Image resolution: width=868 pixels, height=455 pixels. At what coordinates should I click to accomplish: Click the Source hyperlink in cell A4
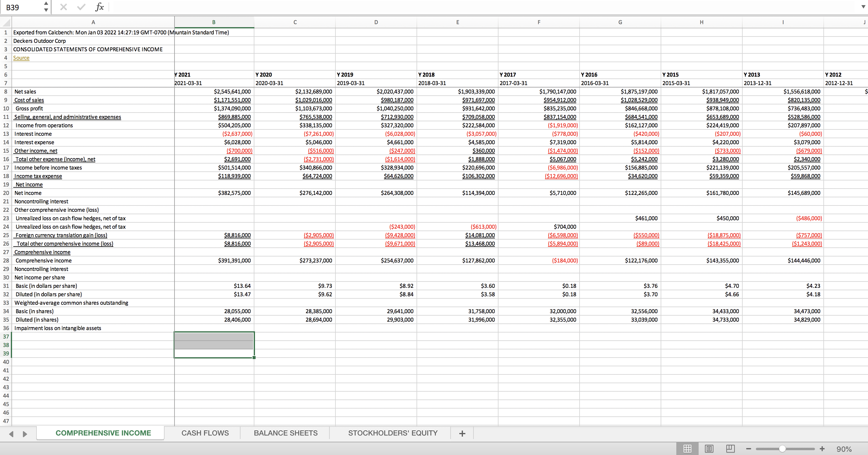[21, 58]
